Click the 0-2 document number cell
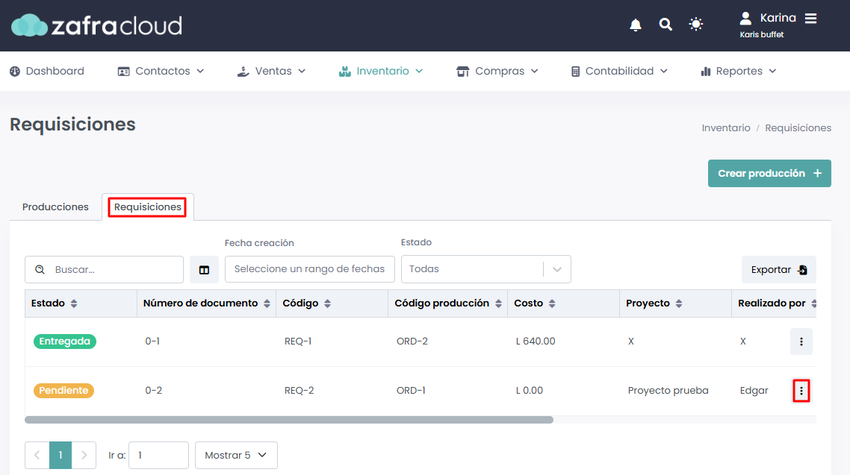 click(x=153, y=390)
